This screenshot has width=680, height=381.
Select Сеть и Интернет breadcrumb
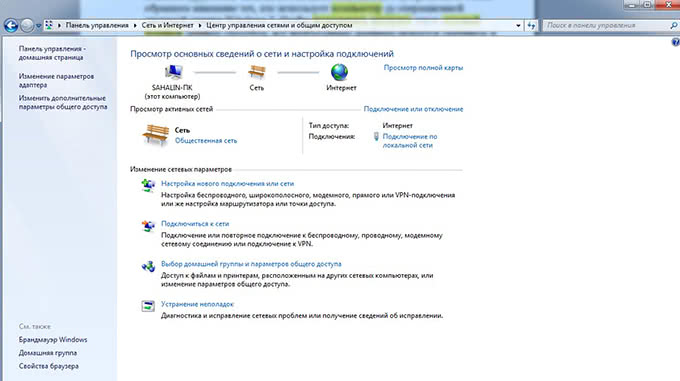pos(167,26)
